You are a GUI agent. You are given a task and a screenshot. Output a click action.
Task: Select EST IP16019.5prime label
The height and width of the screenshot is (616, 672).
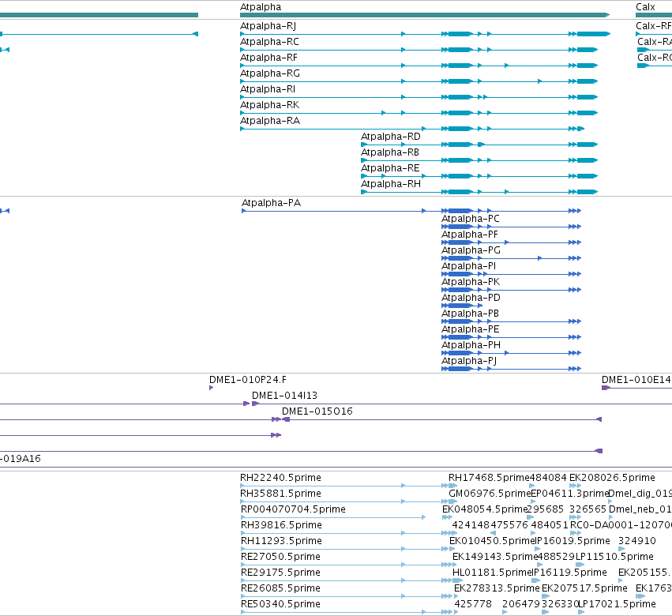point(573,541)
